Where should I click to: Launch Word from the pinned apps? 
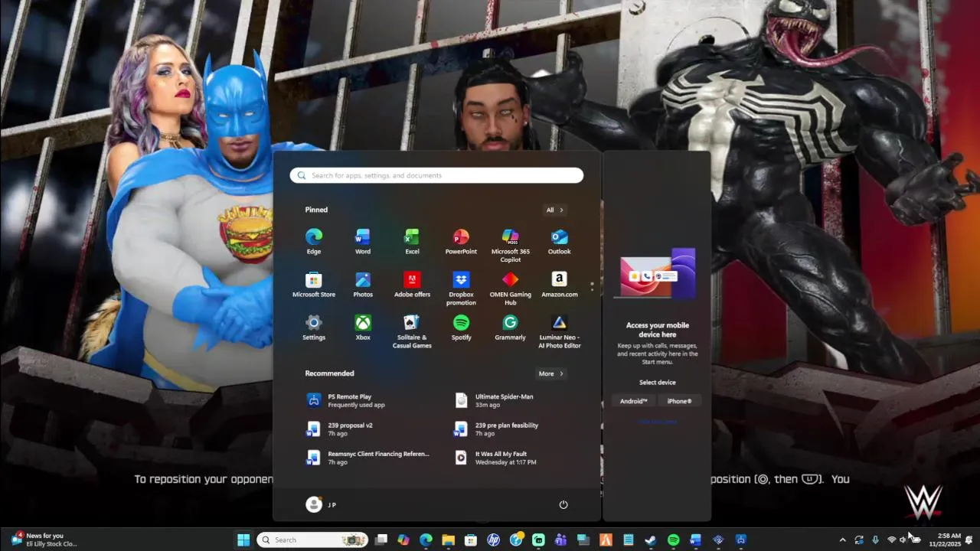pyautogui.click(x=363, y=241)
